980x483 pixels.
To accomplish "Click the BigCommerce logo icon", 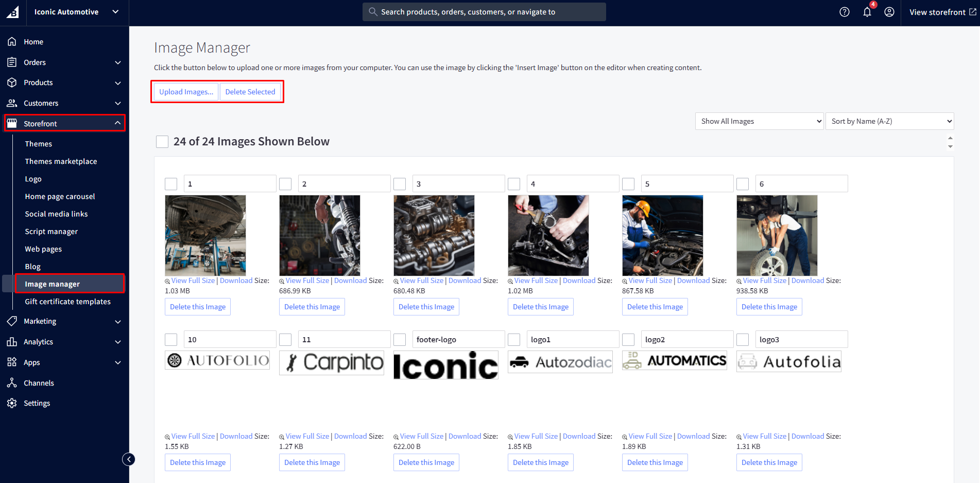I will [12, 12].
